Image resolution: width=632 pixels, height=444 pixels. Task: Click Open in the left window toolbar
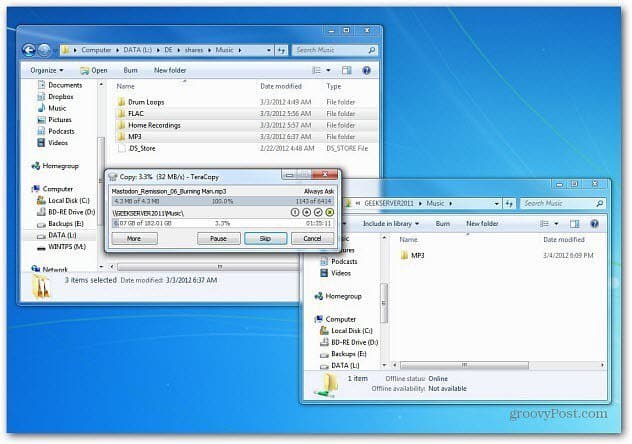pyautogui.click(x=94, y=71)
